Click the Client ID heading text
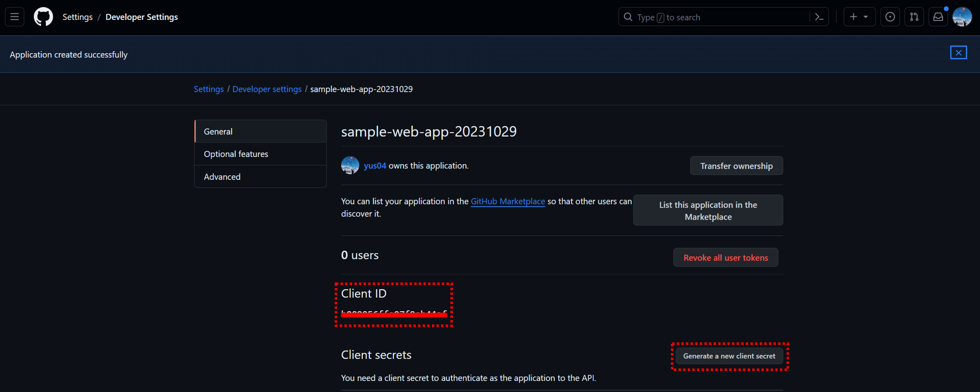This screenshot has width=980, height=392. 364,293
